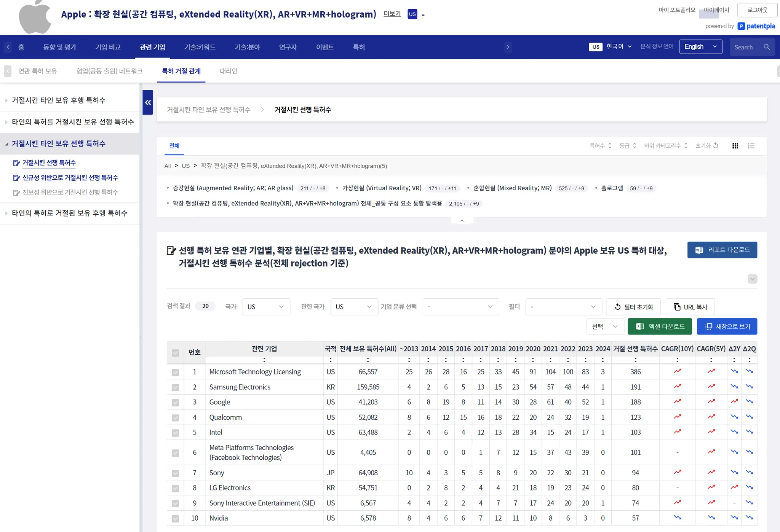This screenshot has height=532, width=780.
Task: Open the 기술:키워드 menu tab
Action: click(200, 47)
